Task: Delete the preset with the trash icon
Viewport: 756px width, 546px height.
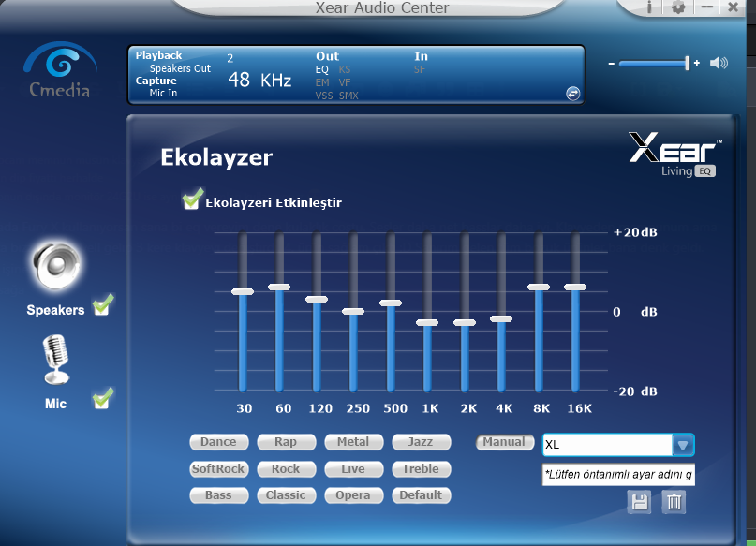Action: coord(674,502)
